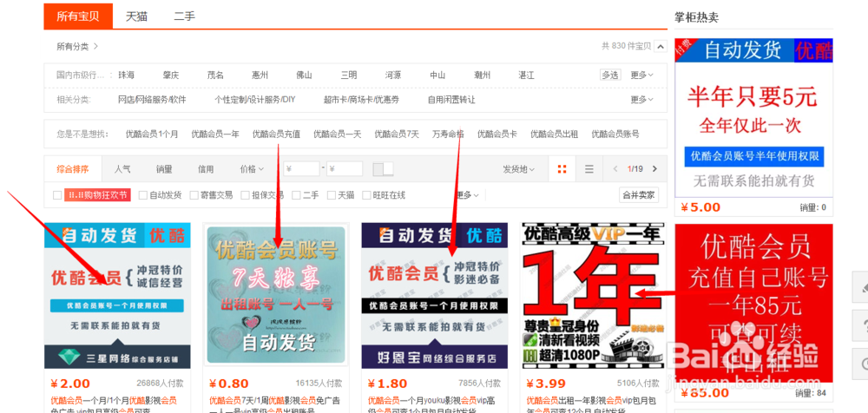
Task: Filter by city 茂名
Action: (215, 75)
